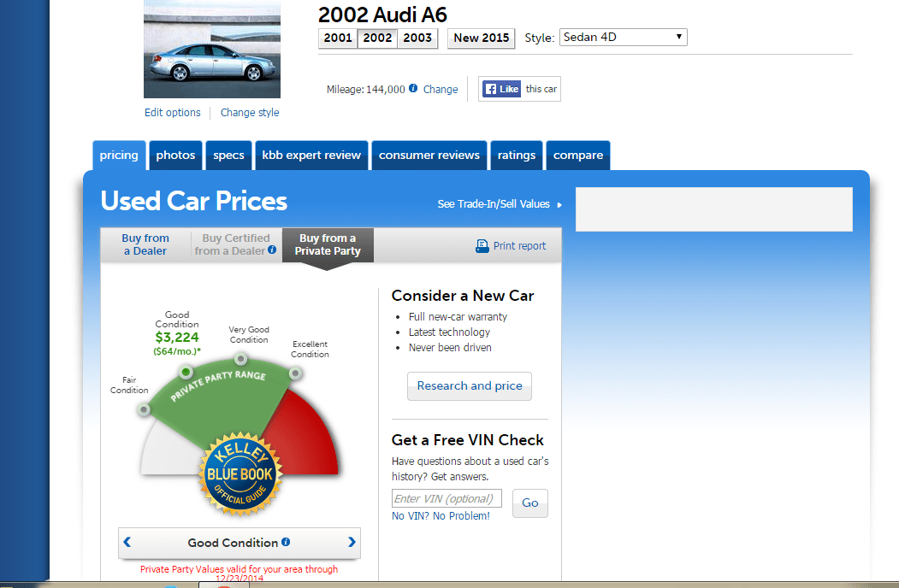
Task: Toggle the Very Good Condition marker
Action: pyautogui.click(x=240, y=359)
